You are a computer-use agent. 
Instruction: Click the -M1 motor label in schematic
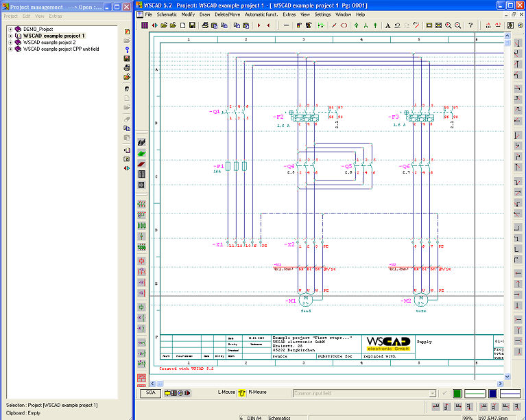tap(290, 301)
